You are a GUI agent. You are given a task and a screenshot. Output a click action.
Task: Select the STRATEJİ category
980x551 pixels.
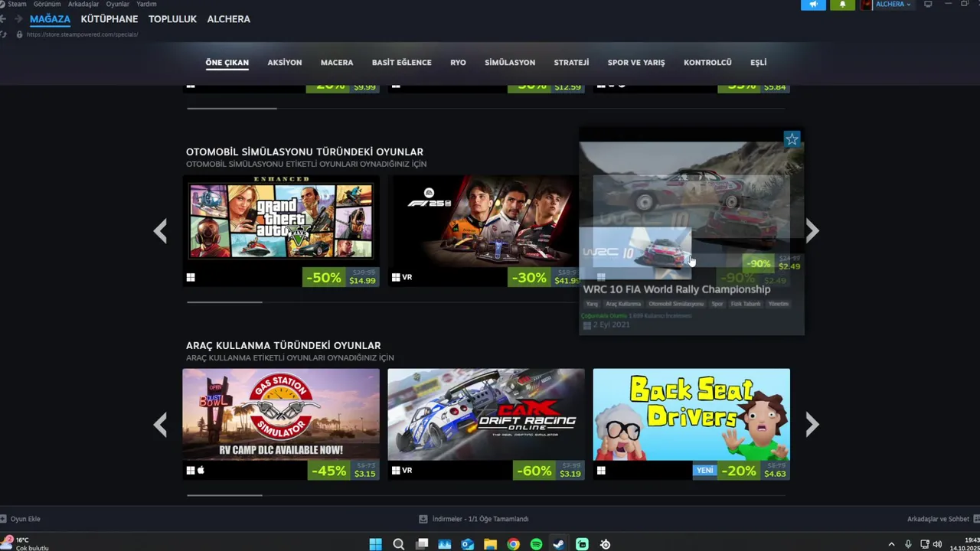(x=571, y=63)
